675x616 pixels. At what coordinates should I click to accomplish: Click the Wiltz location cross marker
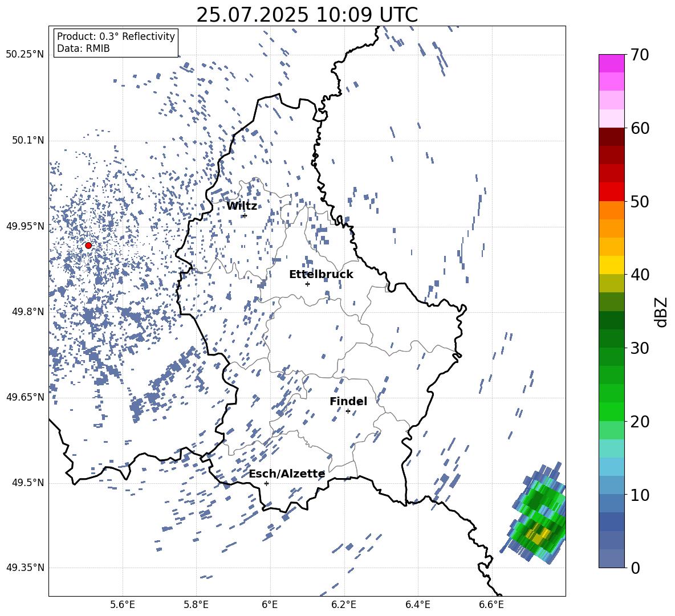(245, 215)
